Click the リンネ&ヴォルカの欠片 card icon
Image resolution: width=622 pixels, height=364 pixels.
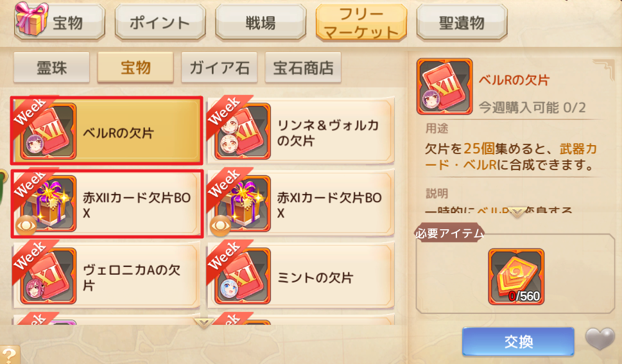tap(243, 132)
